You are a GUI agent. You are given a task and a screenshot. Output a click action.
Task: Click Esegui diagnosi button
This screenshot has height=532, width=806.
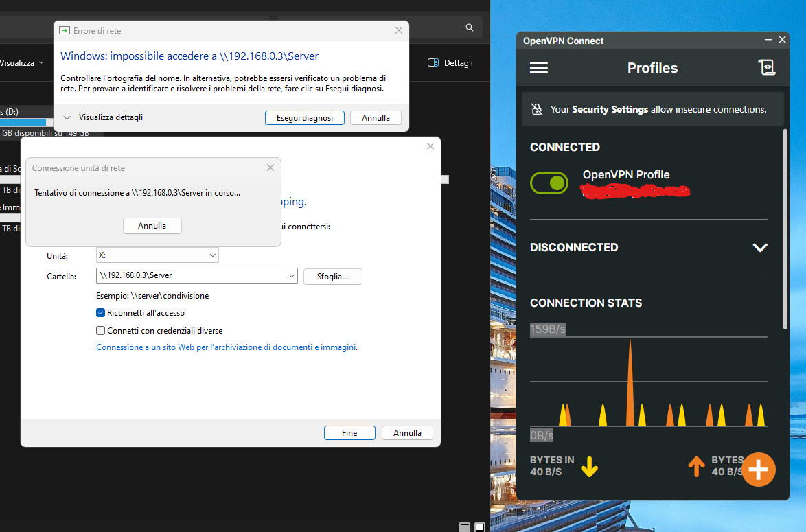pyautogui.click(x=304, y=117)
